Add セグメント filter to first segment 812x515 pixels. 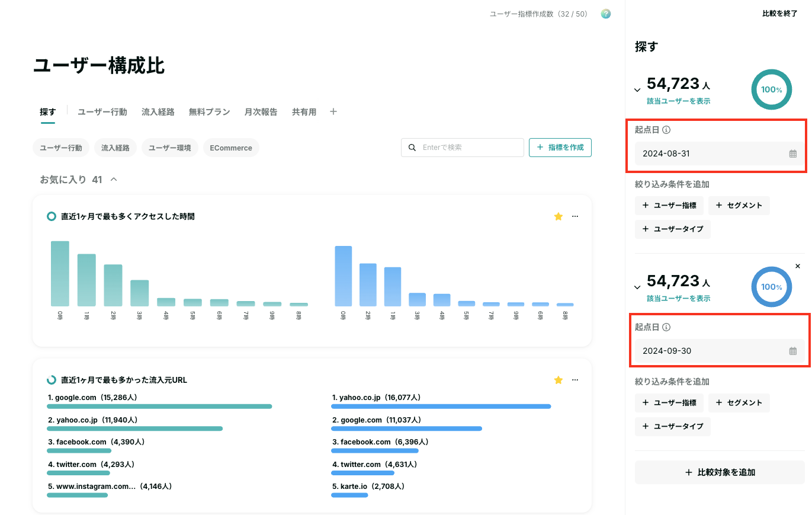[739, 206]
